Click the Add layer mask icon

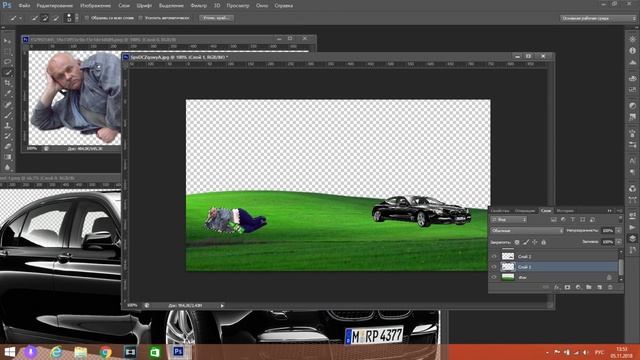567,287
